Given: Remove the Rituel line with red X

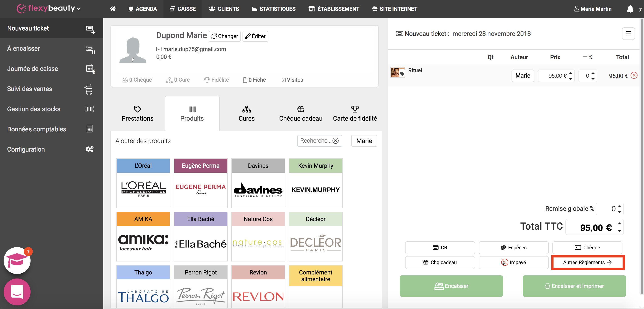Looking at the screenshot, I should click(x=634, y=75).
